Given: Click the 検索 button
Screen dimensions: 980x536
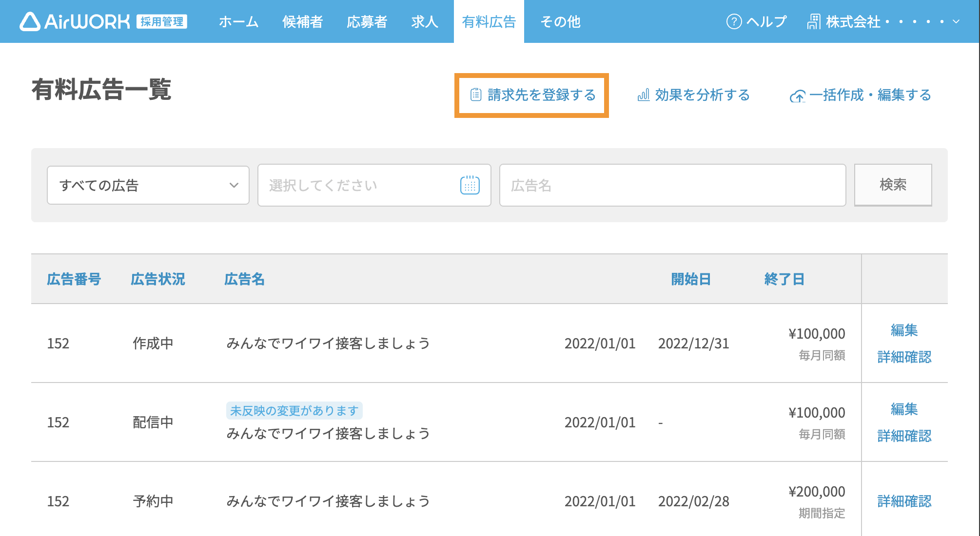Looking at the screenshot, I should pos(893,185).
